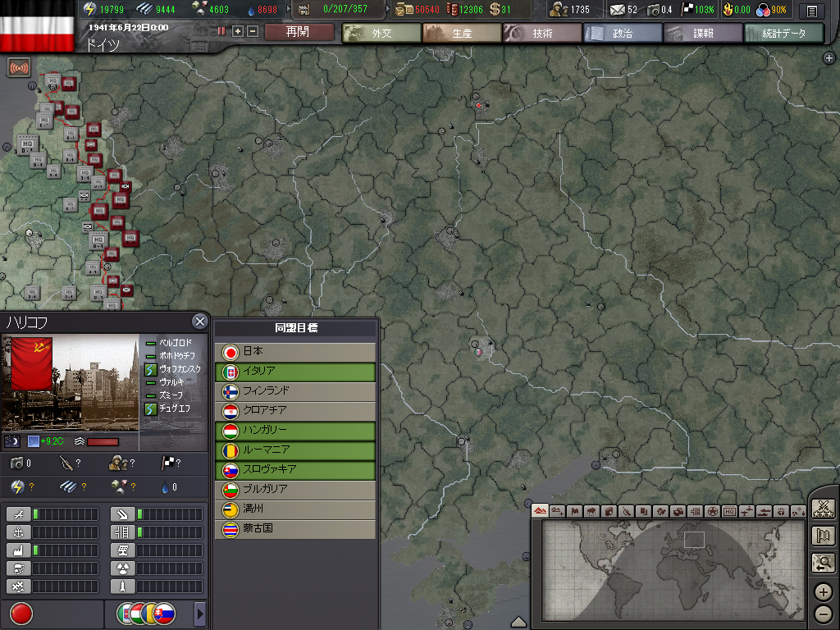840x630 pixels.
Task: Select air plane map mode
Action: (746, 511)
